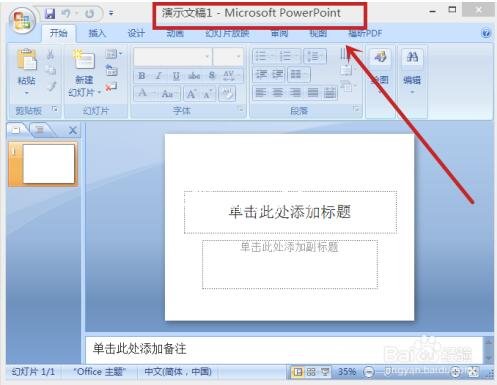Click the Copy icon in 剪贴板 group
The image size is (497, 385).
click(51, 70)
